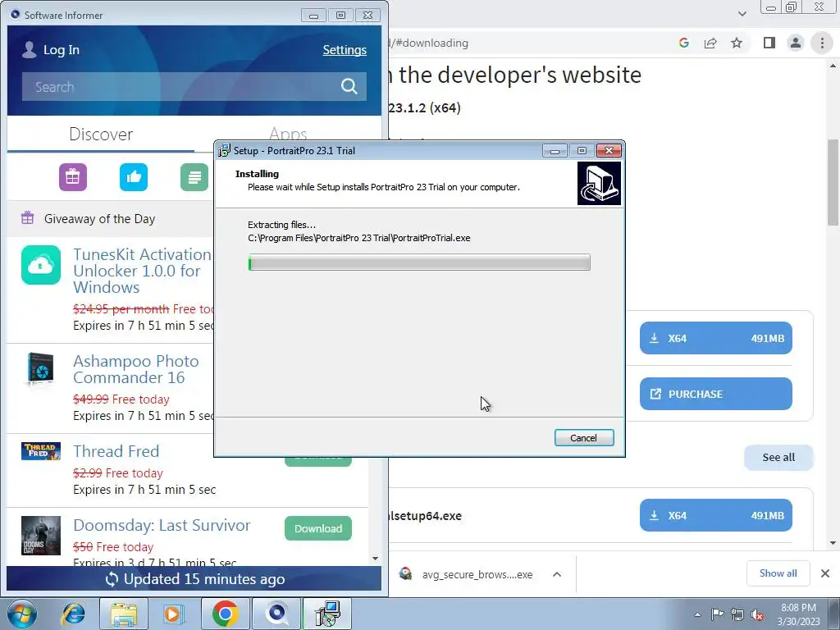Click X64 491MB button beside setup64.exe

click(715, 515)
